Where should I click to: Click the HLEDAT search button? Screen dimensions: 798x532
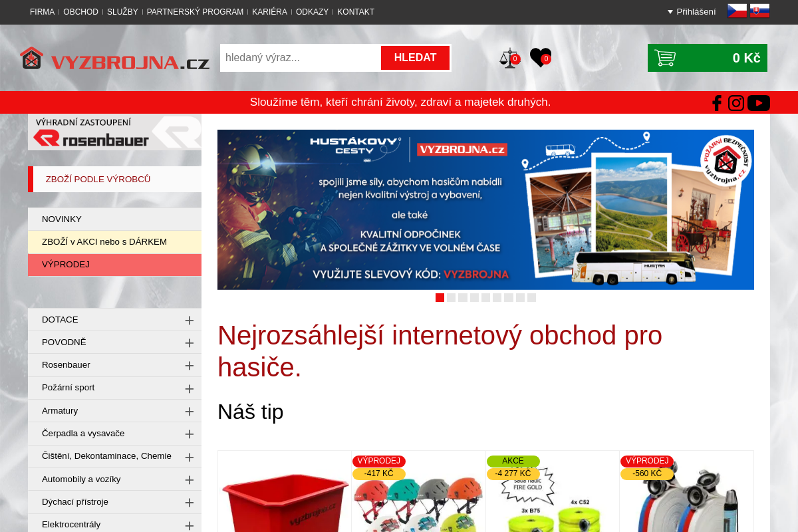pos(415,58)
